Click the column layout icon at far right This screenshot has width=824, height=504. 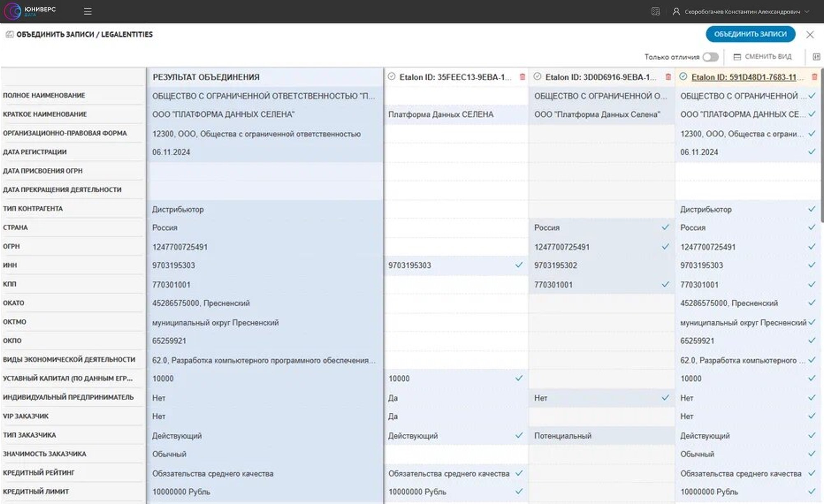(x=816, y=57)
